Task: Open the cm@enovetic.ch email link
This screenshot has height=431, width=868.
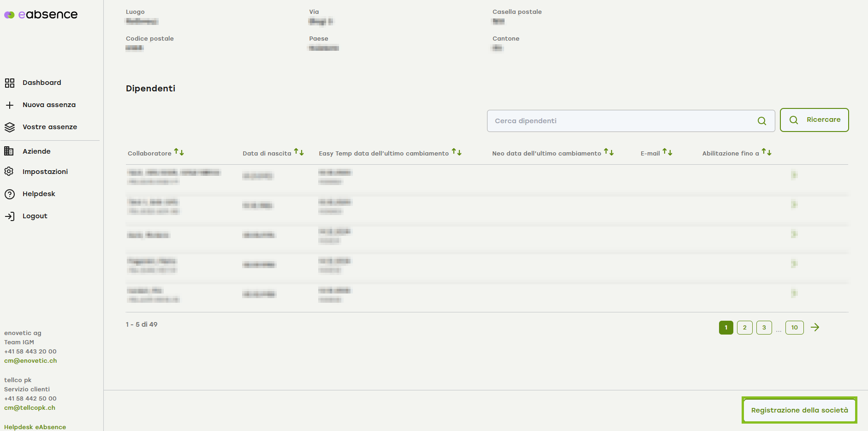Action: tap(30, 361)
